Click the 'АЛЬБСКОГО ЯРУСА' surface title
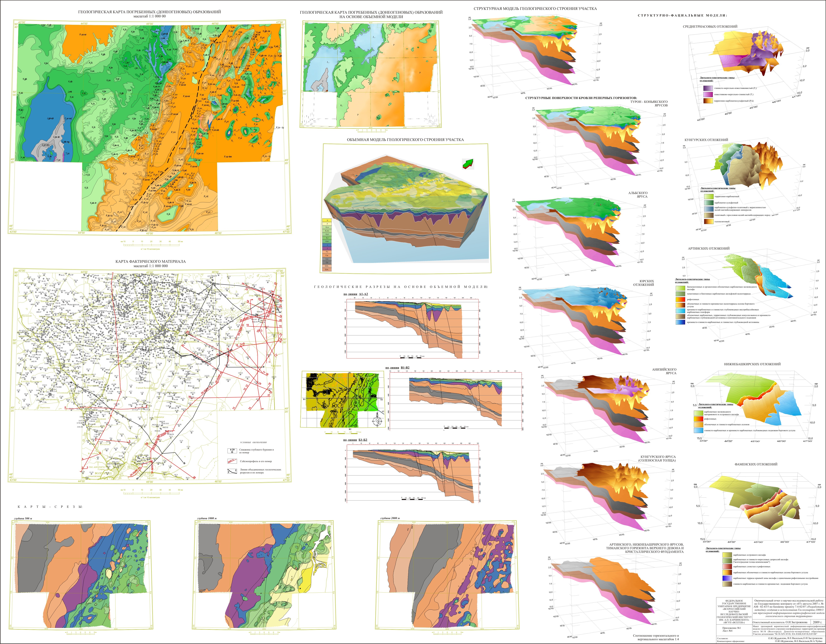 (638, 195)
